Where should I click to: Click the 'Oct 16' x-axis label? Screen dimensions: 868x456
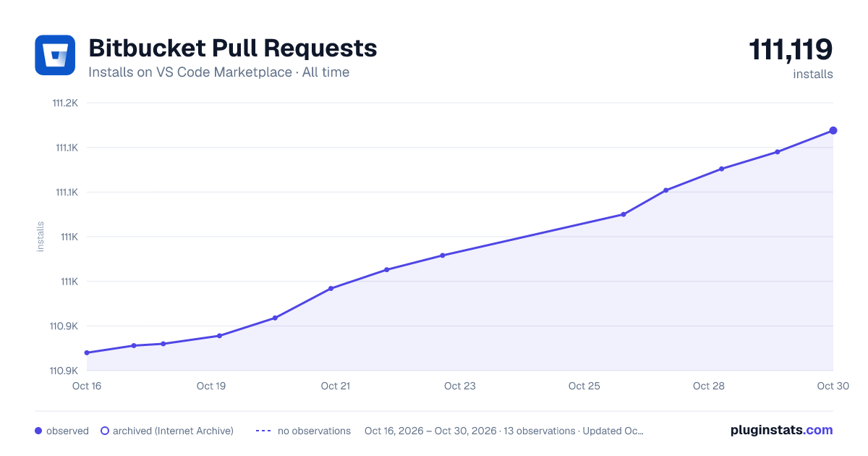click(87, 386)
